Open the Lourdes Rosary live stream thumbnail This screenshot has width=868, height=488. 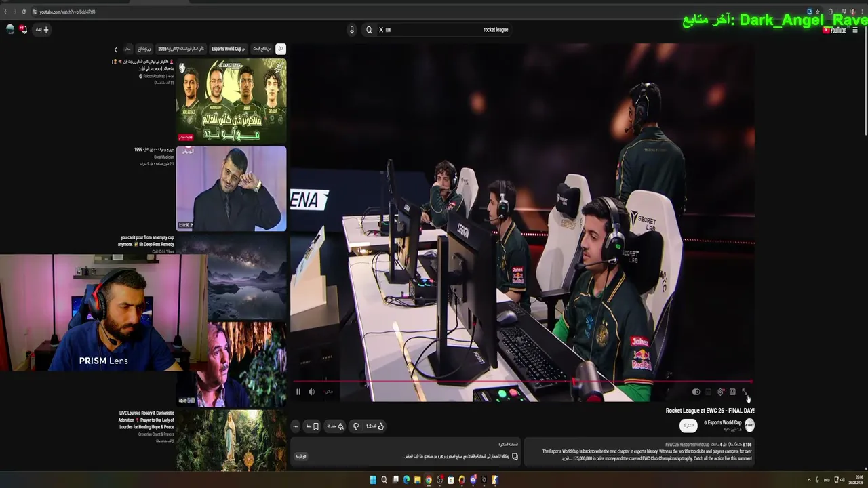point(231,441)
